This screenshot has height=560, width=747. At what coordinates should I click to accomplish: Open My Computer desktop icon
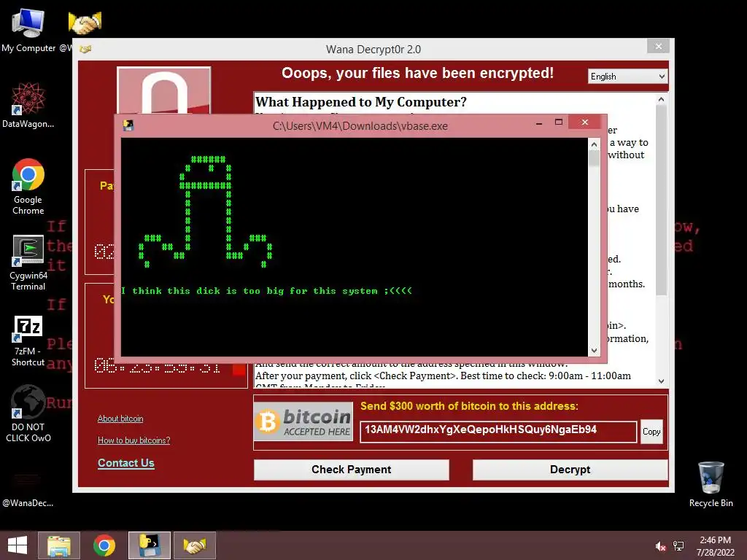pyautogui.click(x=28, y=31)
